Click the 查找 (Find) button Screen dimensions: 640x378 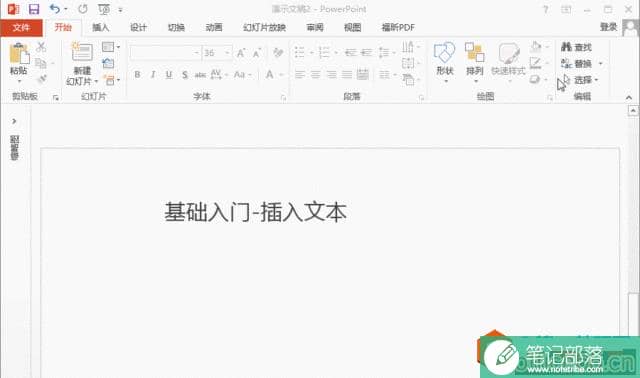[x=577, y=47]
